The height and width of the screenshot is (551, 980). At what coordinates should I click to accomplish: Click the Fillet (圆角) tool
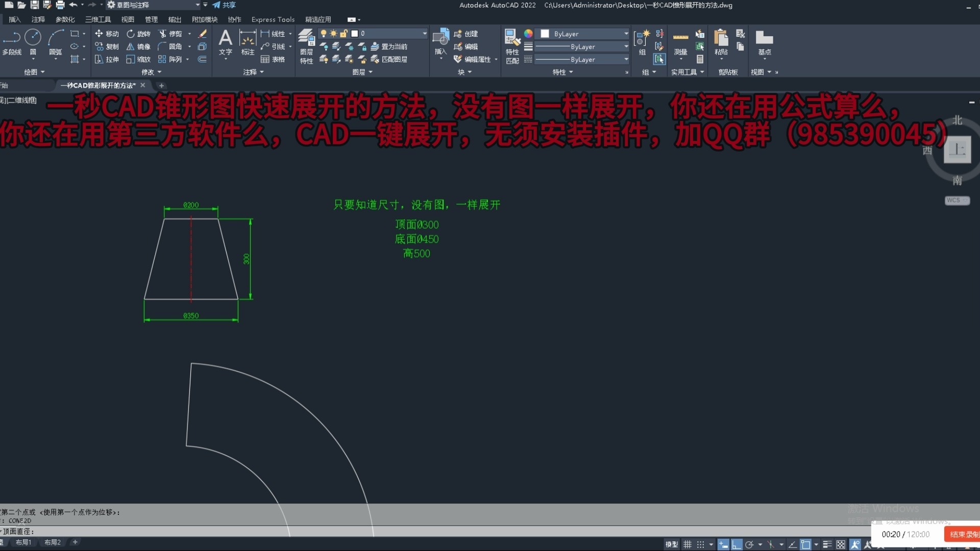pos(170,46)
